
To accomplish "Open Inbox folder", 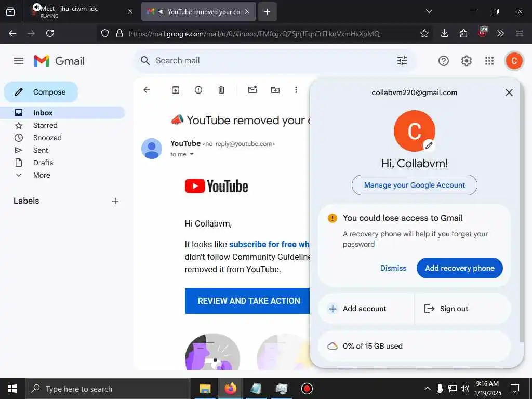I will (x=62, y=113).
